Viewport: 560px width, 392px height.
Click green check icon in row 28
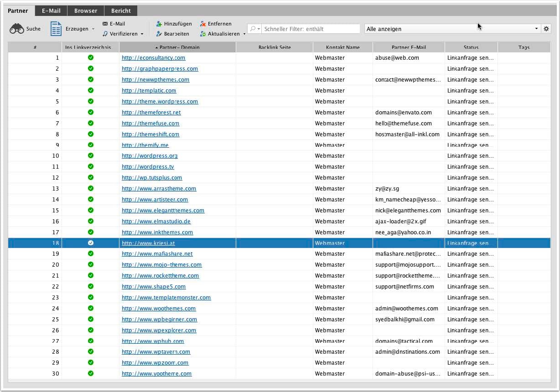tap(91, 351)
